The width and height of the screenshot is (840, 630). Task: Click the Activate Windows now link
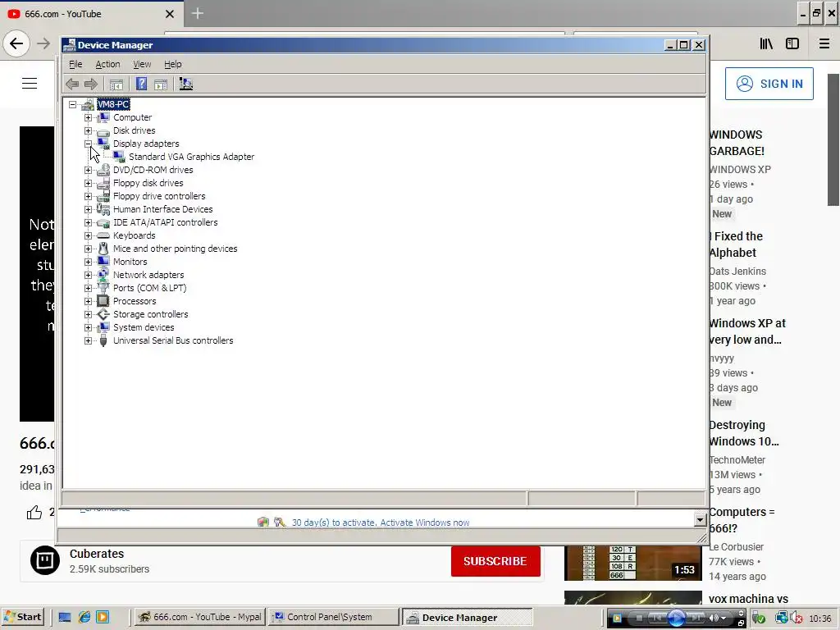click(424, 523)
